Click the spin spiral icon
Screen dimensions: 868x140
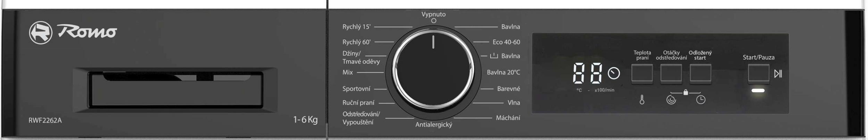(x=671, y=100)
